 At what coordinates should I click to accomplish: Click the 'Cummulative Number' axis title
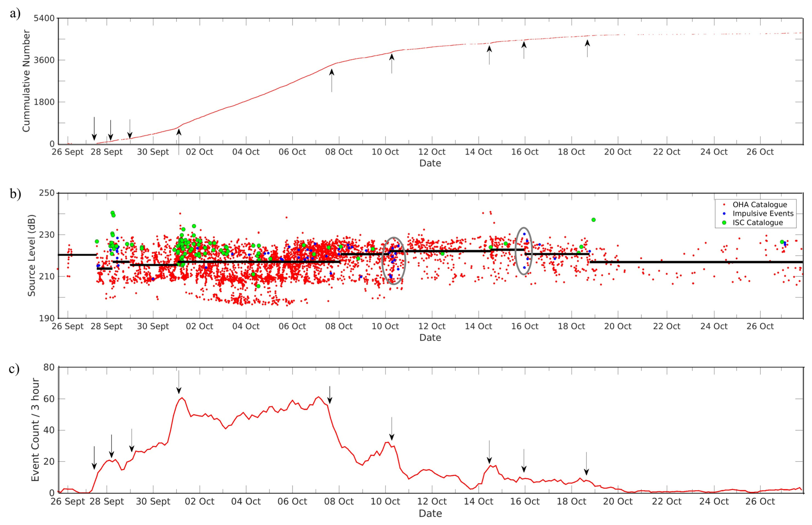26,81
